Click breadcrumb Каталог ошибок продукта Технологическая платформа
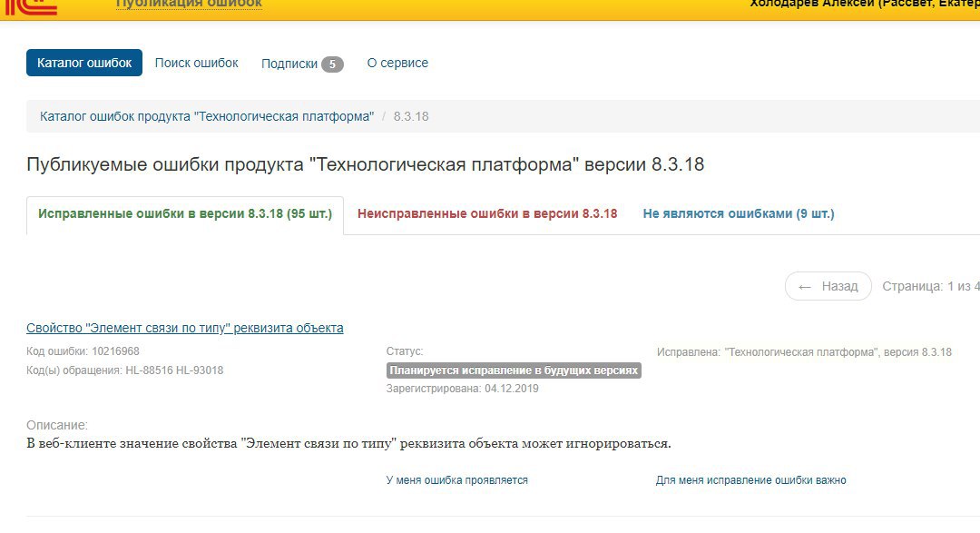This screenshot has width=980, height=533. coord(207,116)
